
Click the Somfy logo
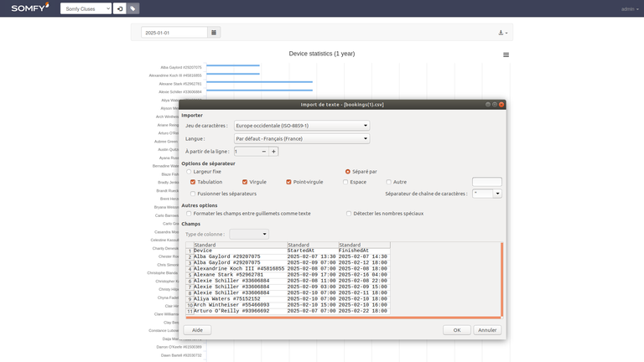pos(30,8)
